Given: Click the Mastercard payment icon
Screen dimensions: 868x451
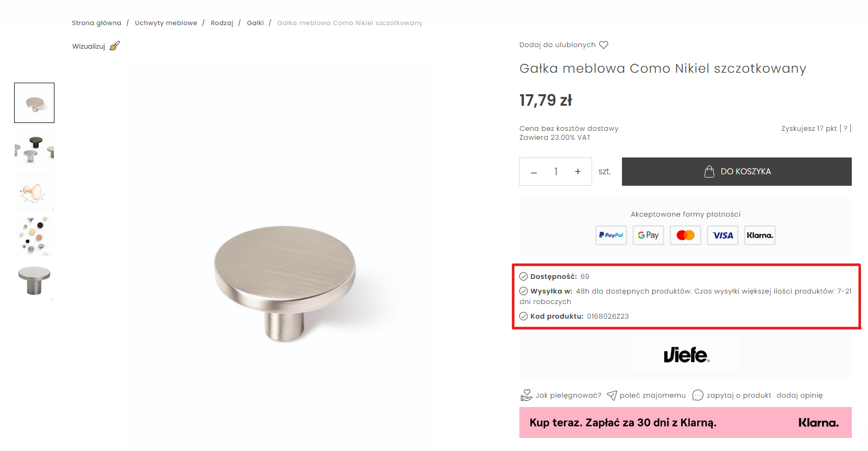Looking at the screenshot, I should tap(685, 235).
